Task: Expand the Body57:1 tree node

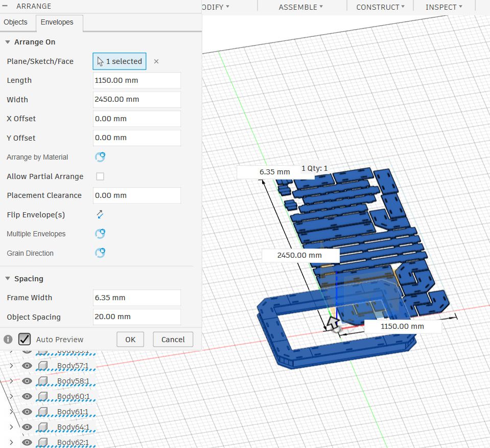Action: coord(11,366)
